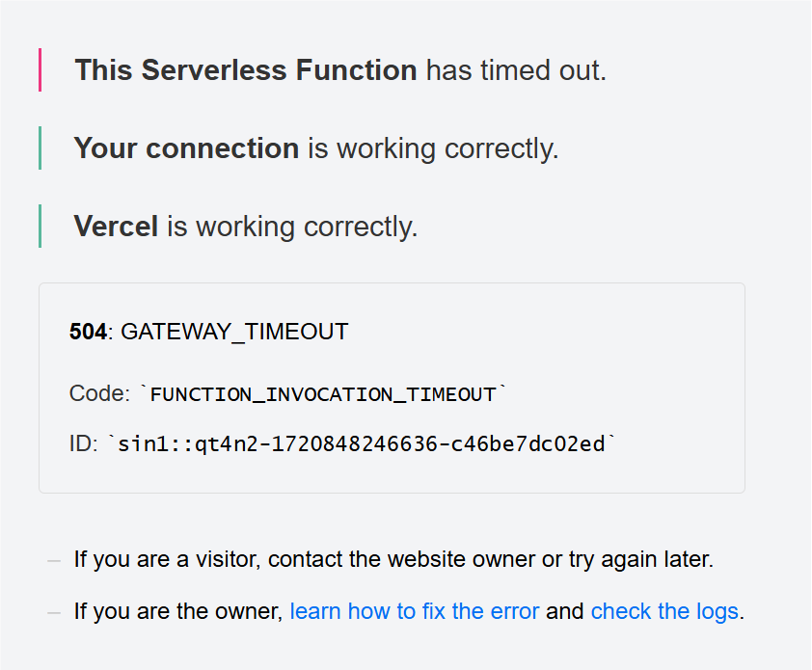812x670 pixels.
Task: Click the FUNCTION_INVOCATION_TIMEOUT code value
Action: pyautogui.click(x=323, y=394)
